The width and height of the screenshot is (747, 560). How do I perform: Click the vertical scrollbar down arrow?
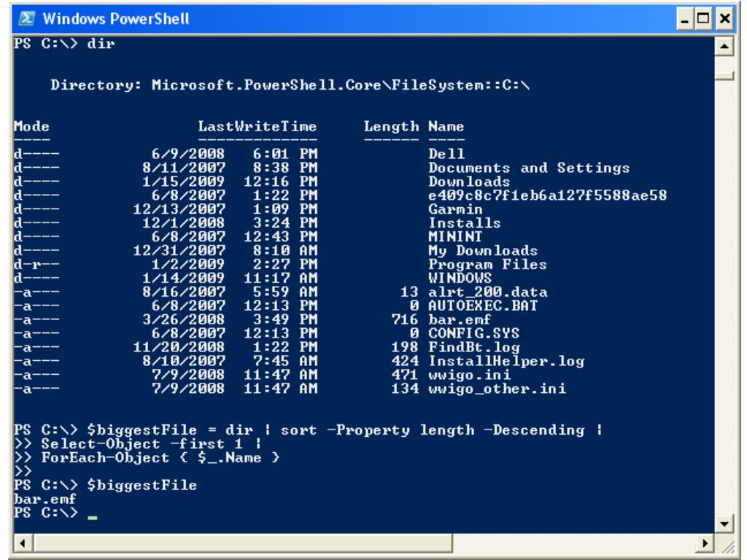[x=724, y=524]
